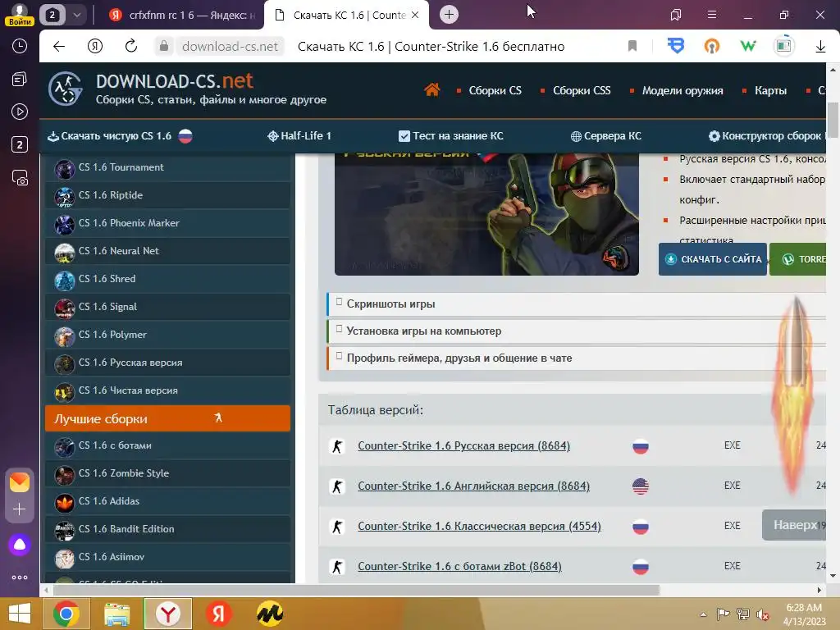Screen dimensions: 840x630
Task: Open Counter-Strike 1.6 Английская версия (8684) link
Action: pyautogui.click(x=473, y=486)
